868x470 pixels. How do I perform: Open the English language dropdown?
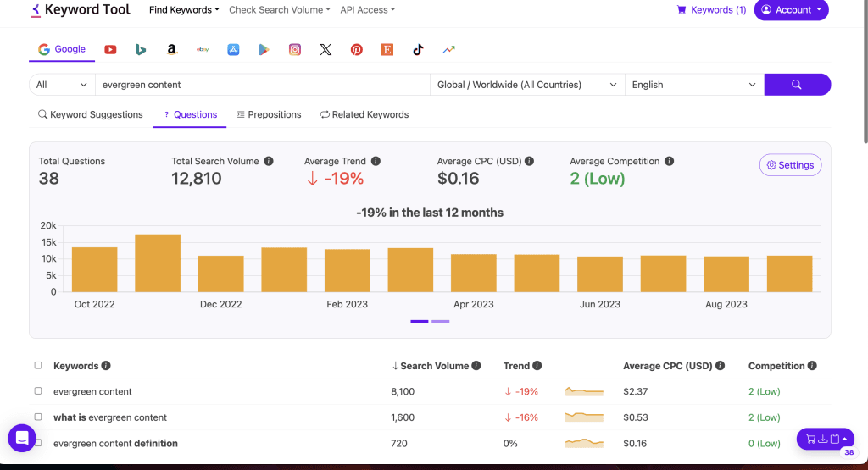pyautogui.click(x=694, y=85)
